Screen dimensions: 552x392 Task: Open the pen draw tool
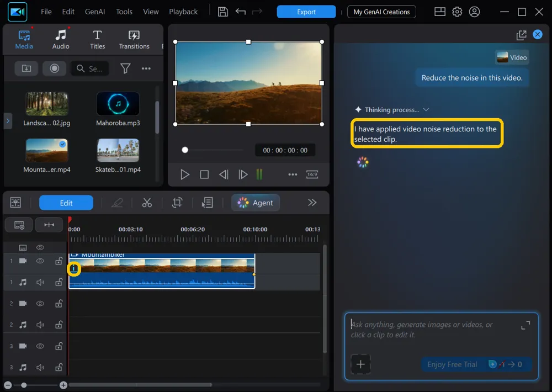click(117, 203)
